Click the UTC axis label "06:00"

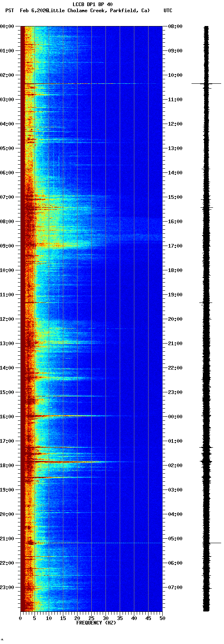pos(175,563)
